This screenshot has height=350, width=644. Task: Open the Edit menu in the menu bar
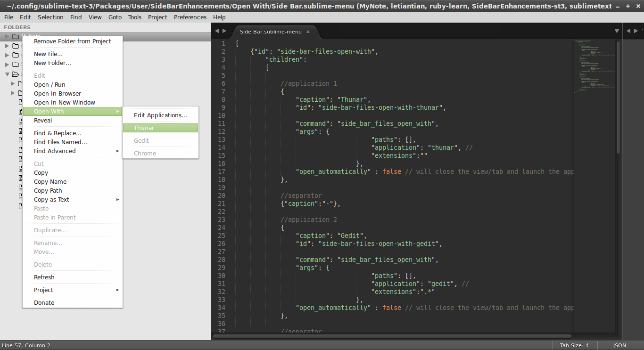(x=25, y=17)
